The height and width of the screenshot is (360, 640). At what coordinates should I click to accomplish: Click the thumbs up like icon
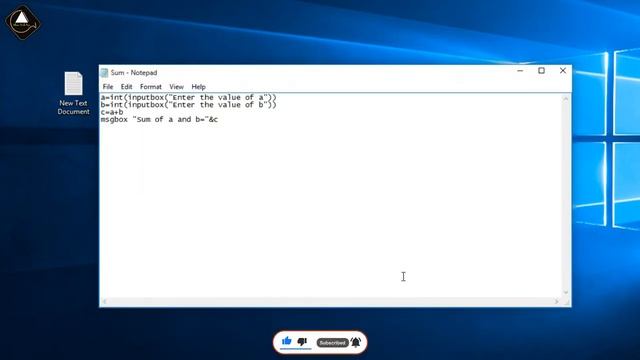287,341
